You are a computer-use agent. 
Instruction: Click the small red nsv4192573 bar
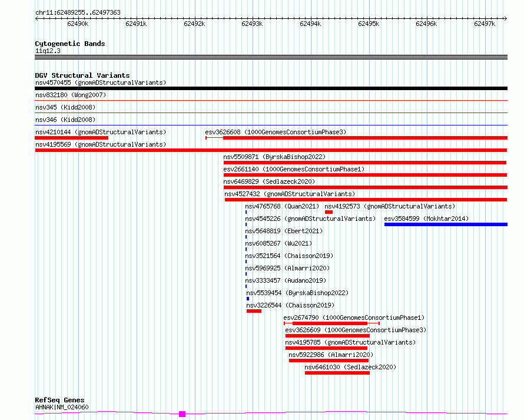(329, 212)
